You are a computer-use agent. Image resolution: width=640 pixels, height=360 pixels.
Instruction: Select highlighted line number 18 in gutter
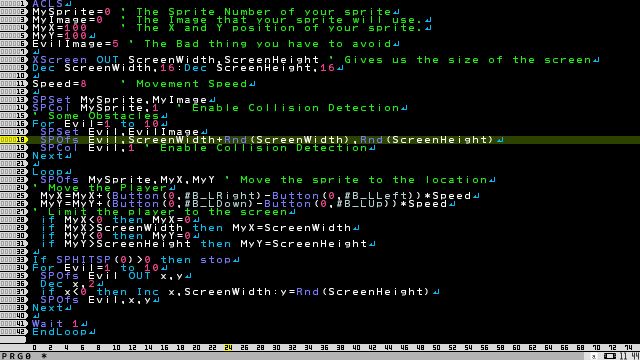click(x=13, y=140)
